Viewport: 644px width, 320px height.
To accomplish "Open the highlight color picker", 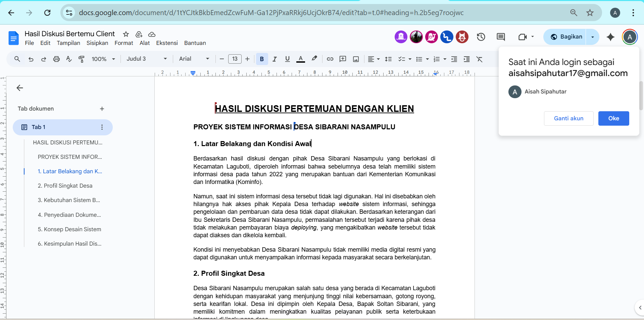I will [x=314, y=59].
